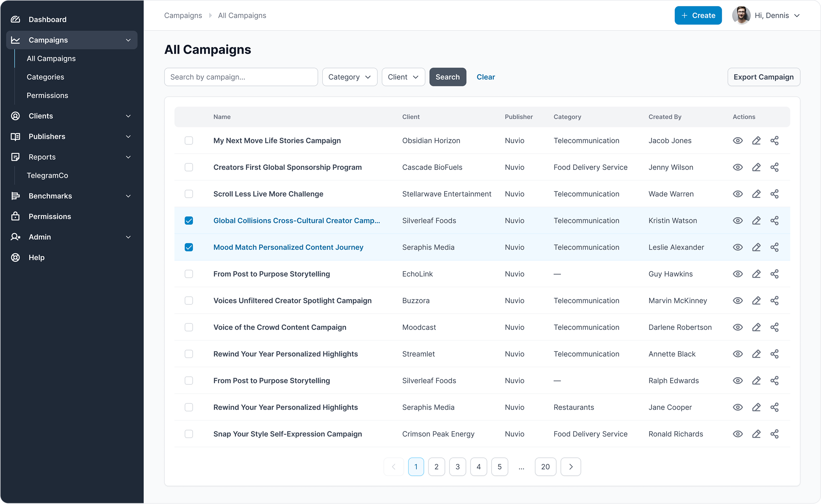Image resolution: width=821 pixels, height=504 pixels.
Task: Open Help using the lifebuoy icon
Action: (15, 257)
